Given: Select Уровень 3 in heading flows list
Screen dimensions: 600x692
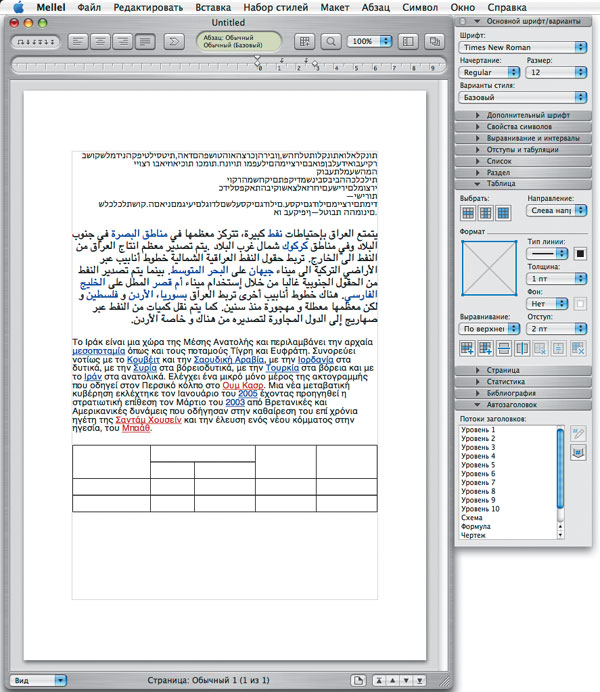Looking at the screenshot, I should pos(478,446).
